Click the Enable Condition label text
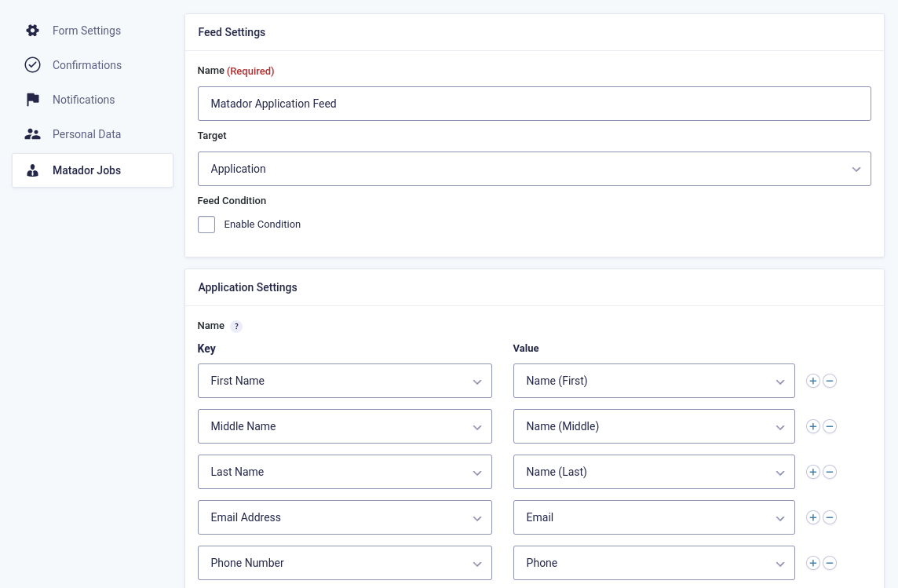This screenshot has width=898, height=588. tap(262, 225)
